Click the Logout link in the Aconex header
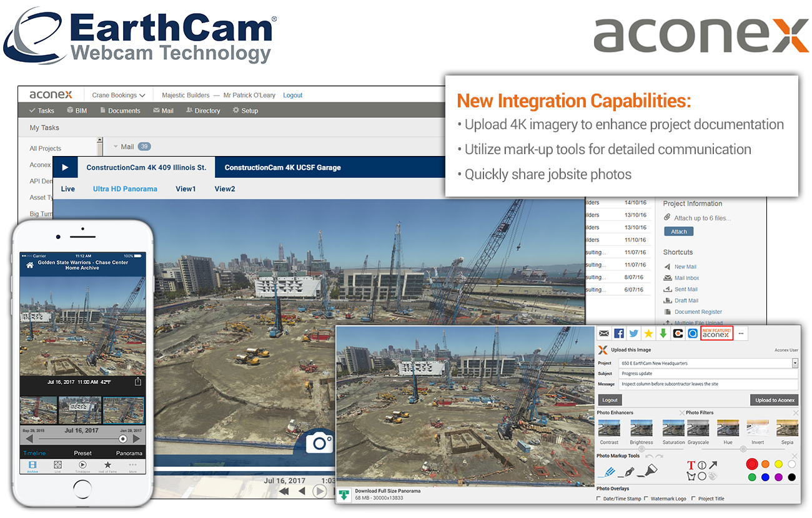Screen dimensions: 812x518 (x=292, y=95)
